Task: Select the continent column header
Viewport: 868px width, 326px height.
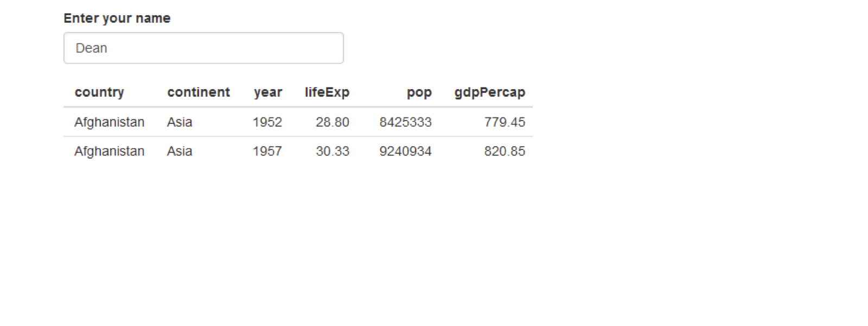Action: pos(199,92)
